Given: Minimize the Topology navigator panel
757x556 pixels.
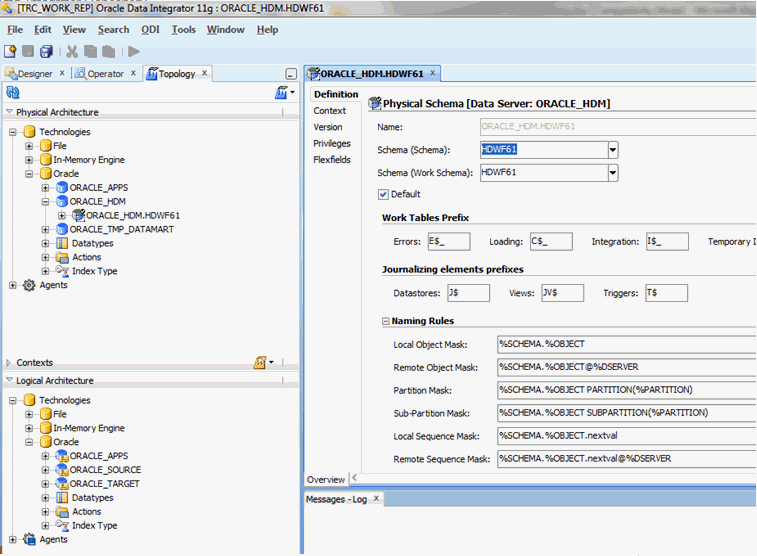Looking at the screenshot, I should tap(291, 74).
